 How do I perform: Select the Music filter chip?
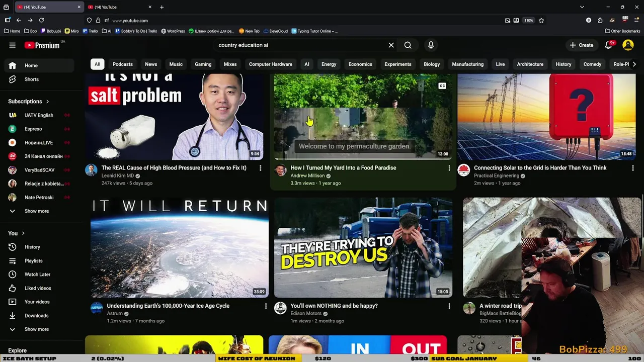pyautogui.click(x=176, y=64)
